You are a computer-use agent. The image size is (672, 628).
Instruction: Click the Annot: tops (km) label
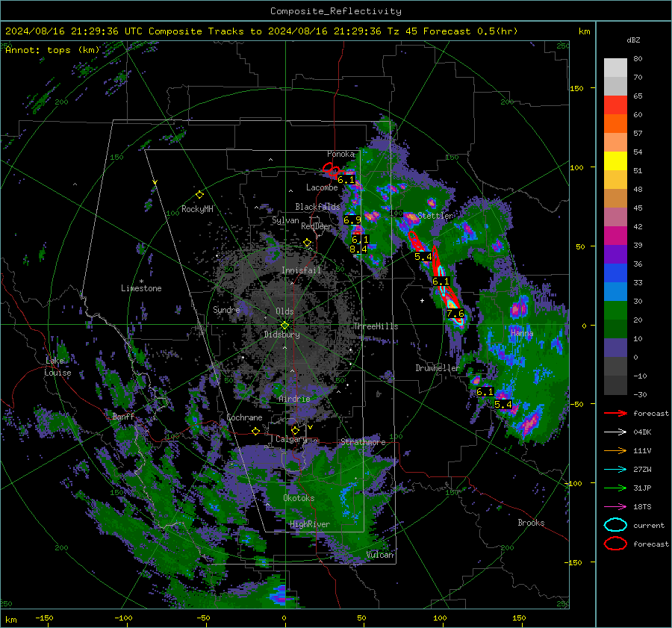pyautogui.click(x=53, y=50)
